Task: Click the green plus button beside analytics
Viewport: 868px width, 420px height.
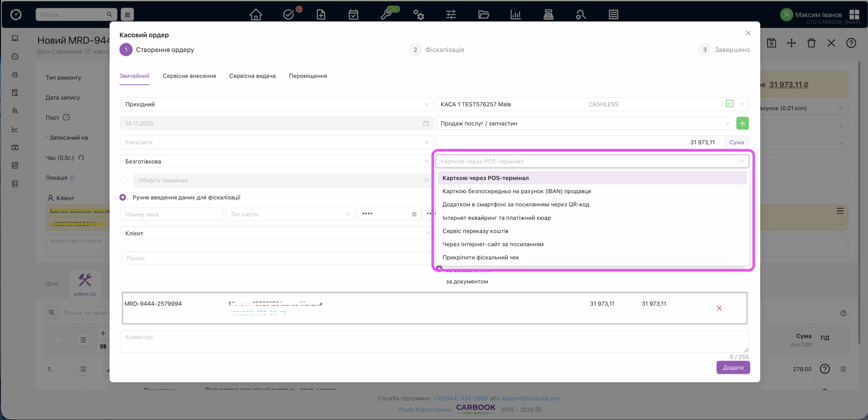Action: (x=742, y=123)
